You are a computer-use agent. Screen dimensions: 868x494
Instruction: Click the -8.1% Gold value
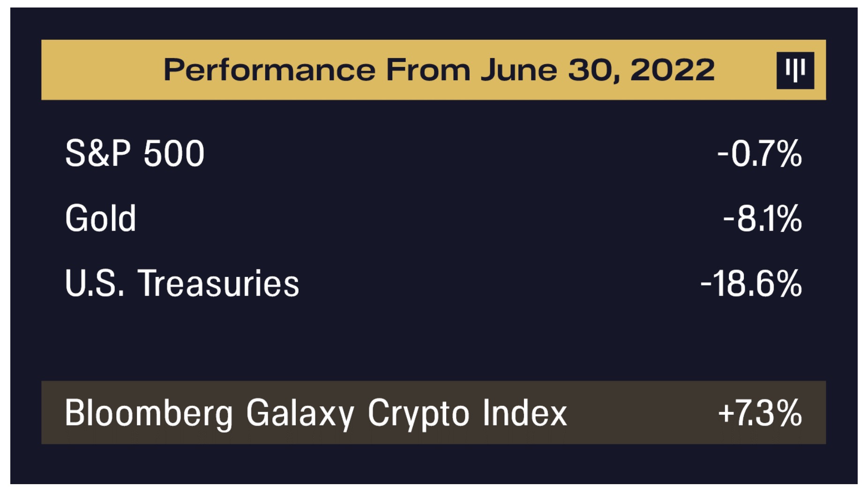[x=762, y=218]
